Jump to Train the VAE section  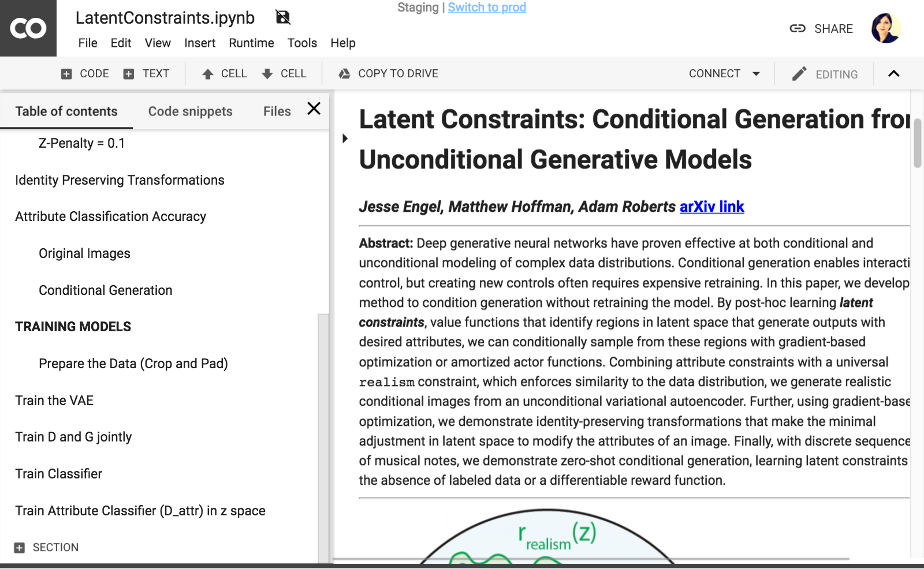(54, 400)
